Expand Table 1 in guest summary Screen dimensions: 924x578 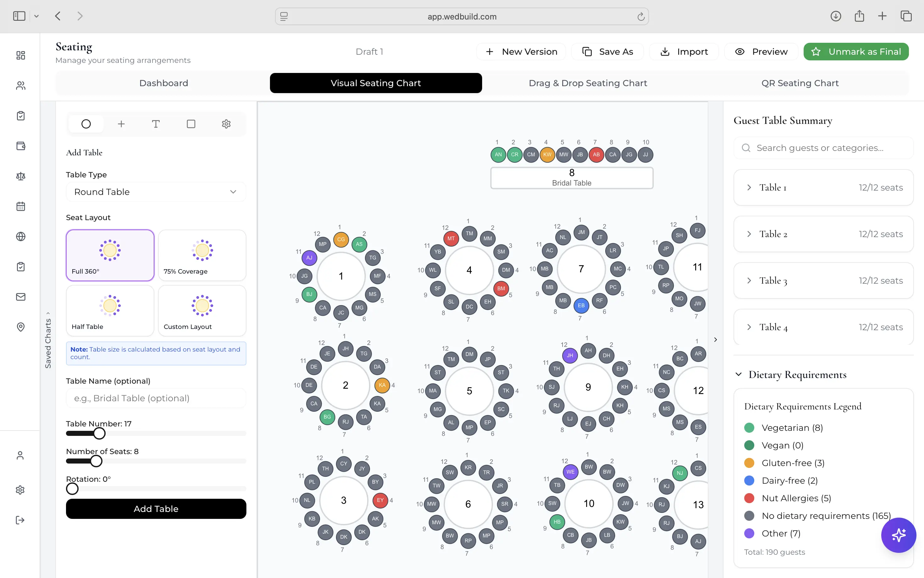coord(823,188)
